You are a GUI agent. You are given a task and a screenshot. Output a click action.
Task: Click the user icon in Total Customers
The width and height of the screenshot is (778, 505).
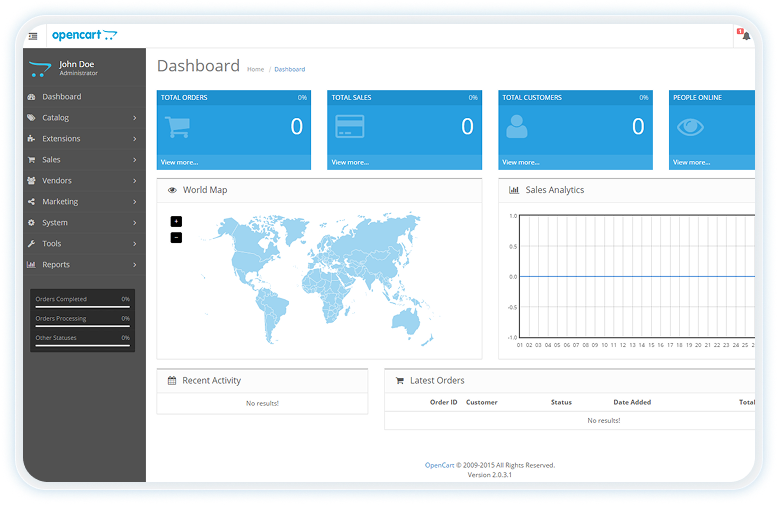tap(517, 127)
